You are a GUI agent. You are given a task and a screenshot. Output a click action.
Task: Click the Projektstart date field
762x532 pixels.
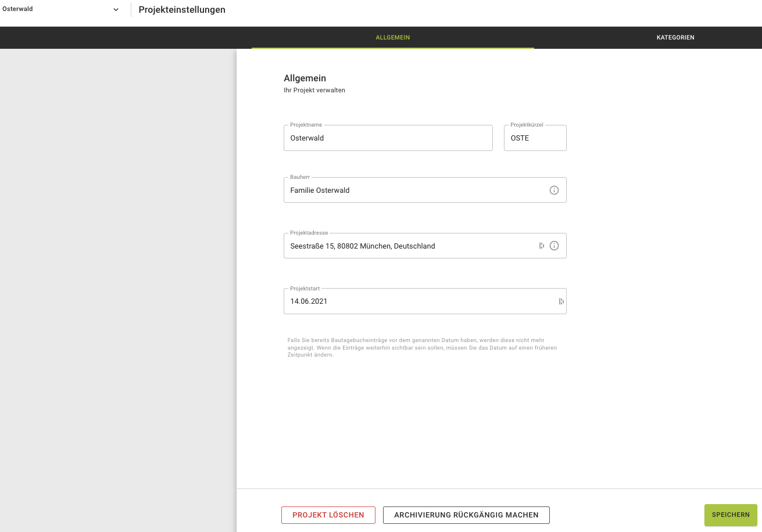click(425, 301)
